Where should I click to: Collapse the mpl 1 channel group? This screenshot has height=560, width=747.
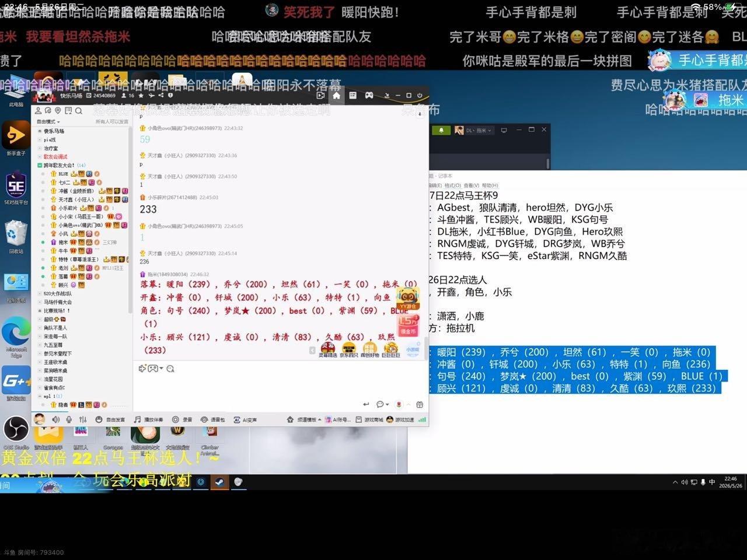(x=40, y=396)
